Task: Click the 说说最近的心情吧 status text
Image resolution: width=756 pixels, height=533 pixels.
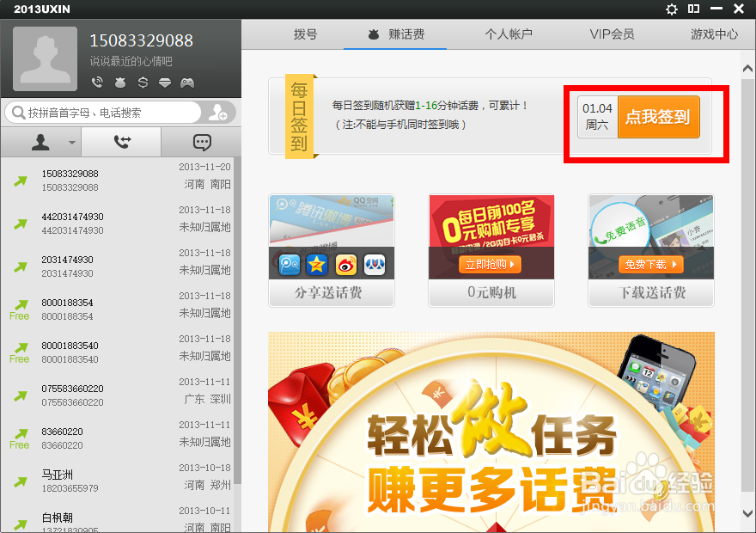Action: point(131,61)
